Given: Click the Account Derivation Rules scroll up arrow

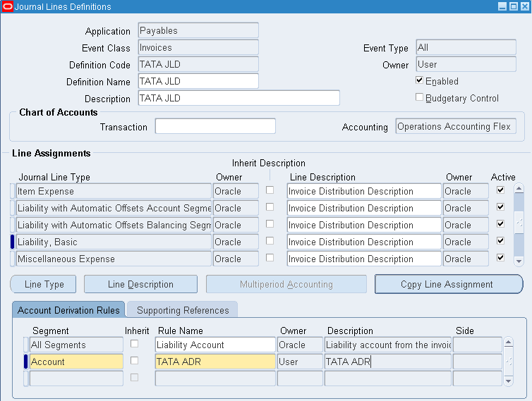Looking at the screenshot, I should tap(507, 343).
